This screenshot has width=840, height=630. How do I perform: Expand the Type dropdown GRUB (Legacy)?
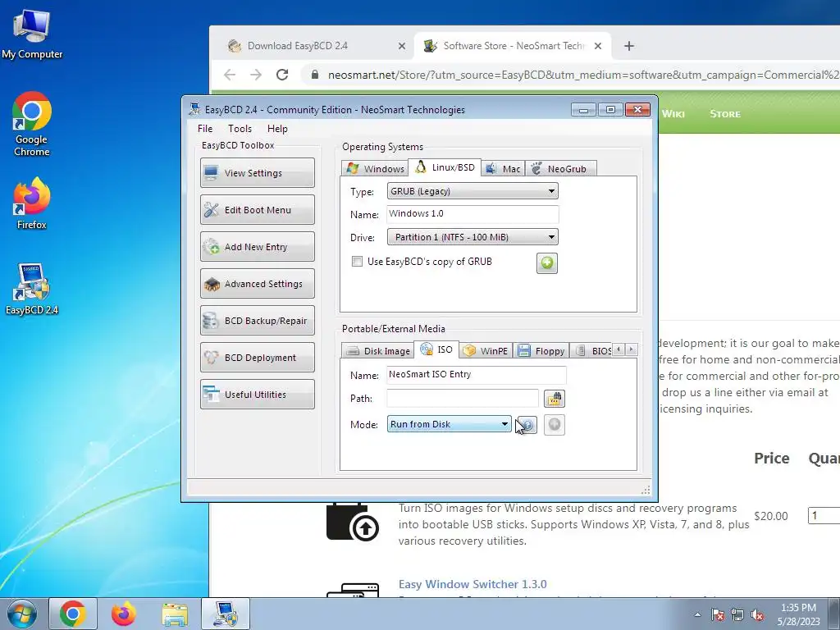tap(472, 191)
